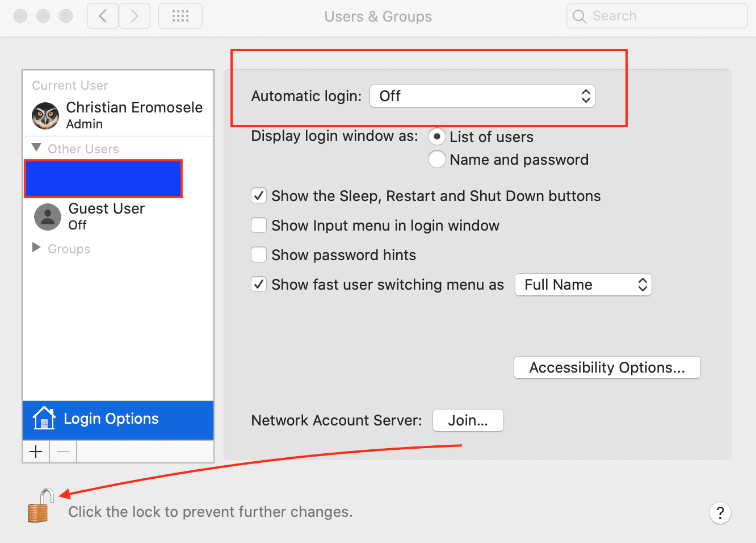Enable Show password hints checkbox
This screenshot has width=756, height=543.
pyautogui.click(x=259, y=255)
